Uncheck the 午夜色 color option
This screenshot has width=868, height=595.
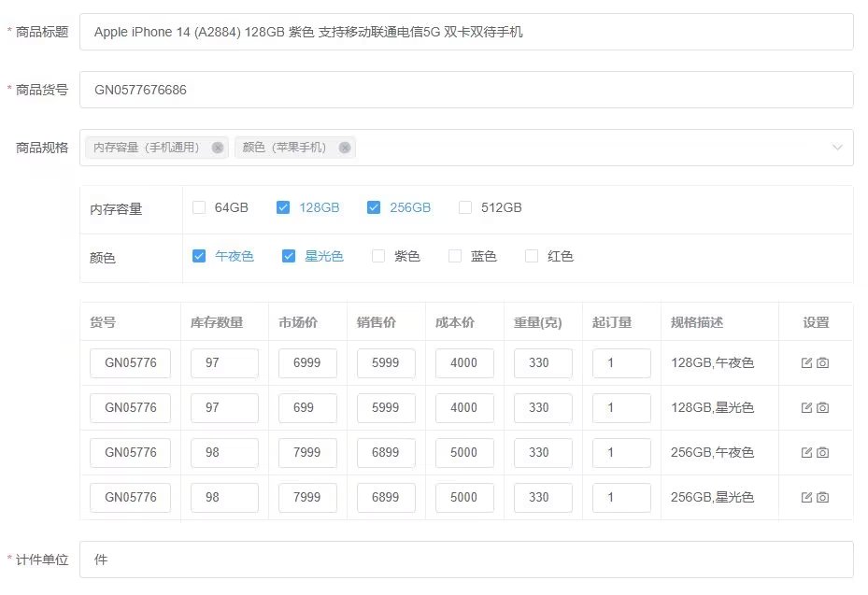point(199,256)
